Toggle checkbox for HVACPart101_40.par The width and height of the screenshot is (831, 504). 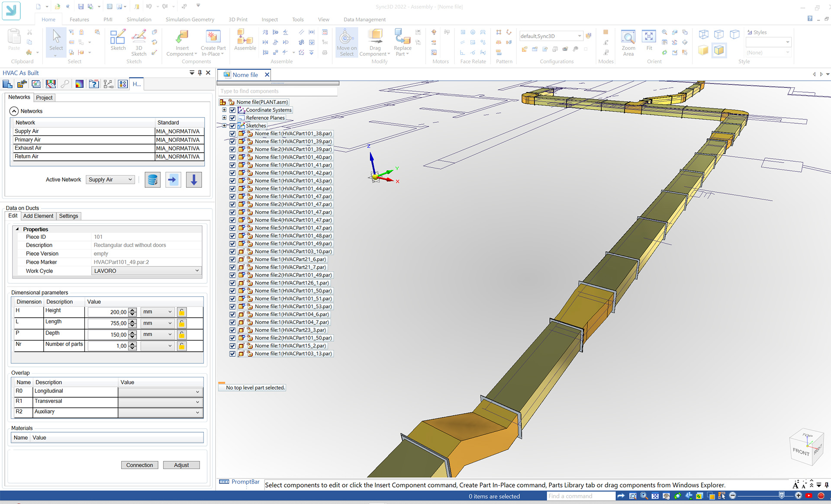click(x=232, y=157)
